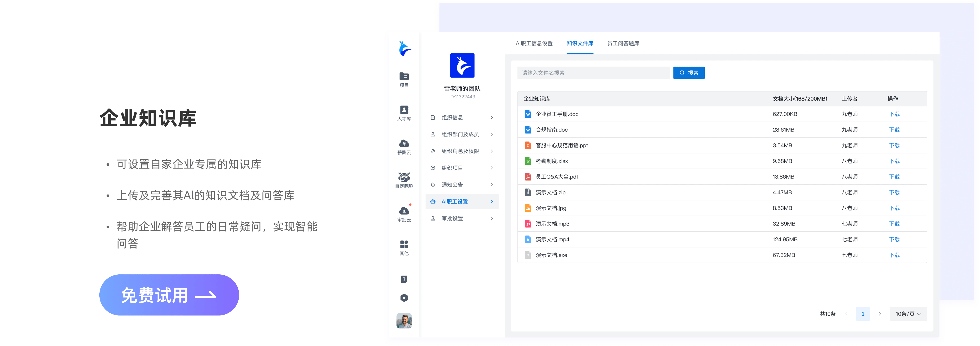Open the 10条/页 page size dropdown
Viewport: 980px width, 346px height.
[908, 314]
